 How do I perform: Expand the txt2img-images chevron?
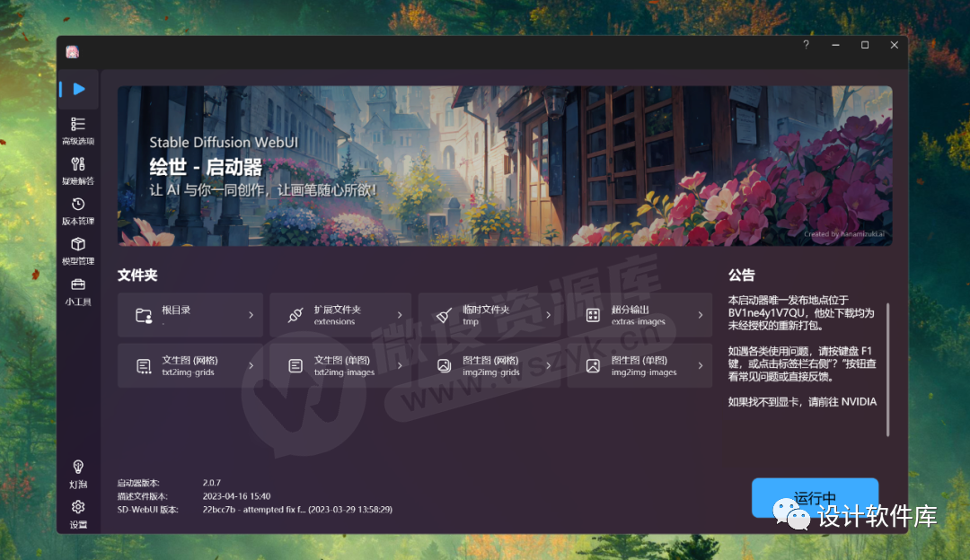point(400,366)
